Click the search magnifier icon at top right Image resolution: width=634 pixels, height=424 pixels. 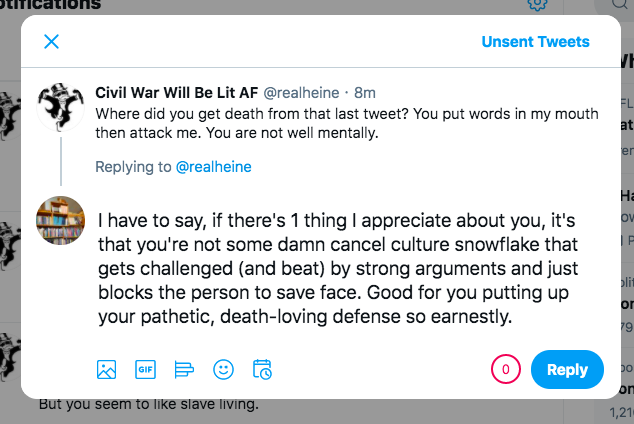(620, 4)
